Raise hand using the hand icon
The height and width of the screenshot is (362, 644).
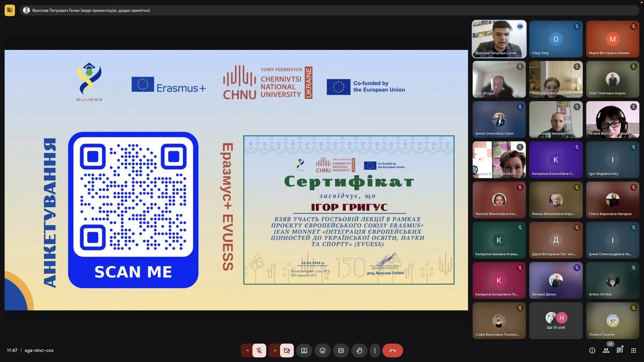coord(359,350)
